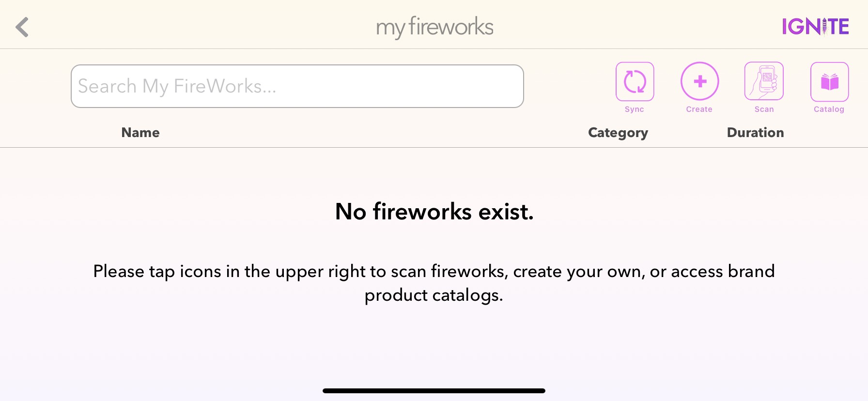Tap the IGNITE logo
This screenshot has height=401, width=868.
815,27
